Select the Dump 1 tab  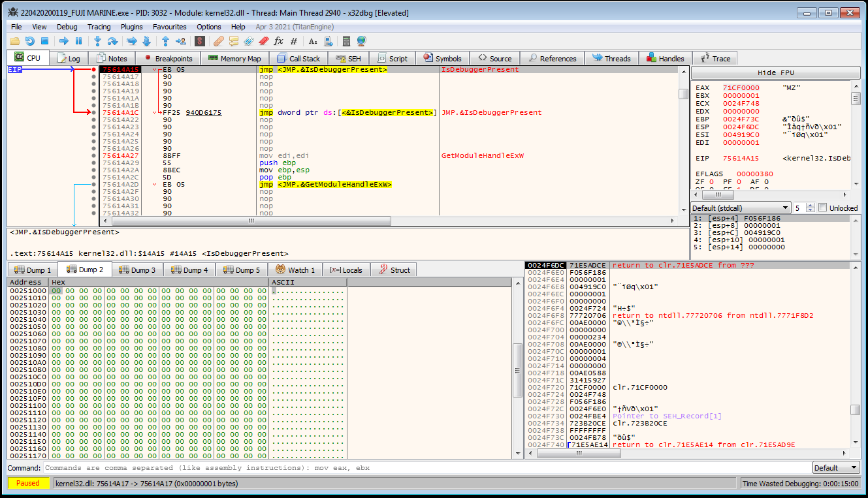click(33, 270)
